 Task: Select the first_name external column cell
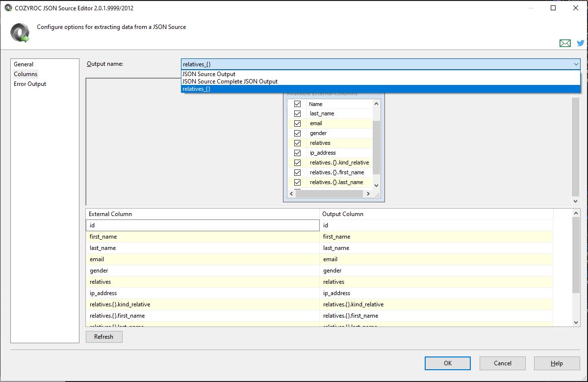pos(203,237)
